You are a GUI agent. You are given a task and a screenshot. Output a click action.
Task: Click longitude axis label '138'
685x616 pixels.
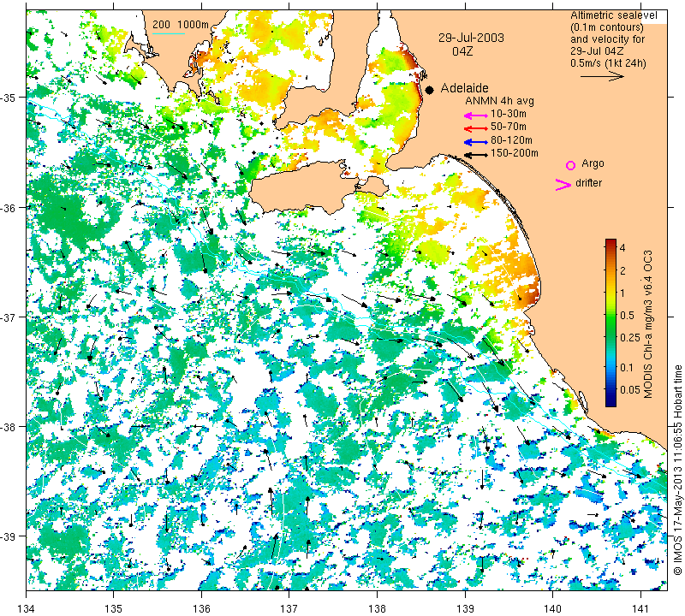click(x=377, y=608)
